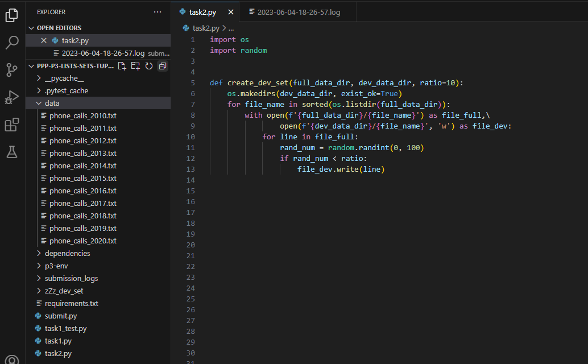Open Explorer more actions ellipsis menu
Viewport: 588px width, 364px height.
pos(158,11)
